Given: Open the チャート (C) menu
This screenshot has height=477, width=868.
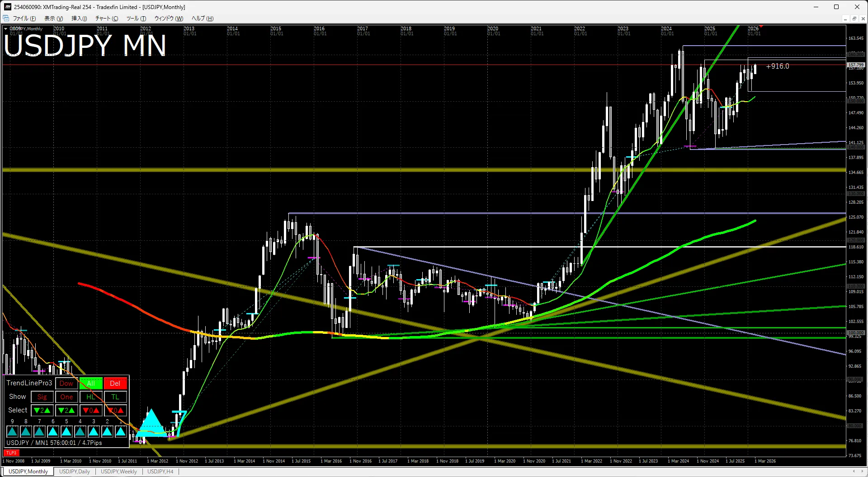Looking at the screenshot, I should point(107,19).
